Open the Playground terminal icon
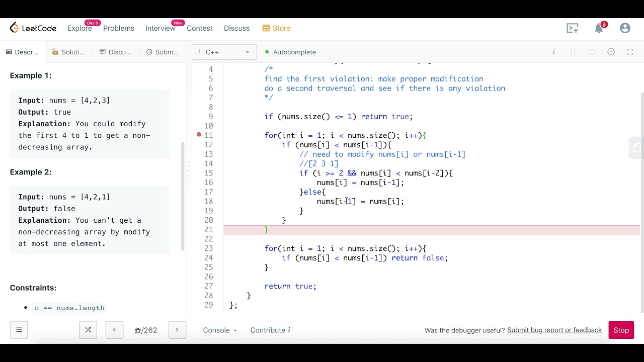The image size is (644, 362). 573,28
